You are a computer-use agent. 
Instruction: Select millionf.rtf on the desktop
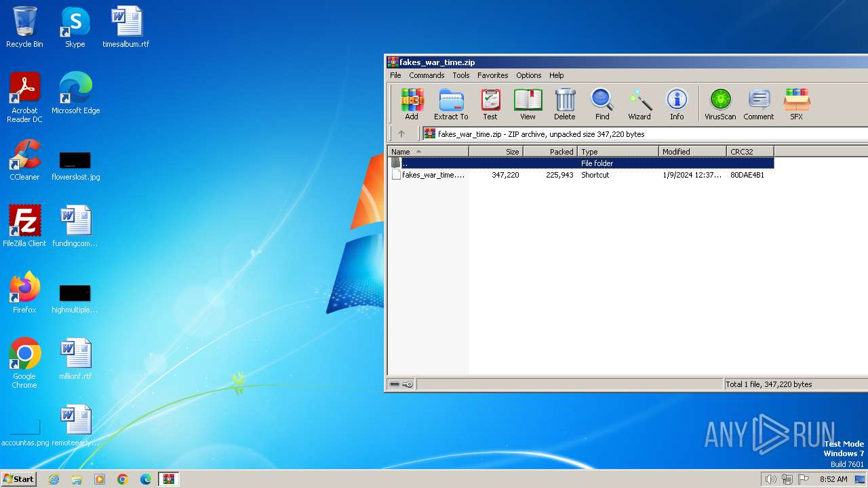coord(75,359)
